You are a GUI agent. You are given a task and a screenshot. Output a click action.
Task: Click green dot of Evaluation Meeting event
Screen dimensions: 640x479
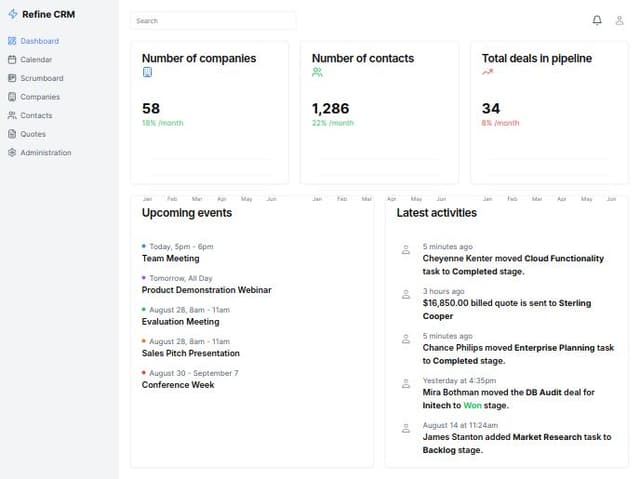point(144,309)
